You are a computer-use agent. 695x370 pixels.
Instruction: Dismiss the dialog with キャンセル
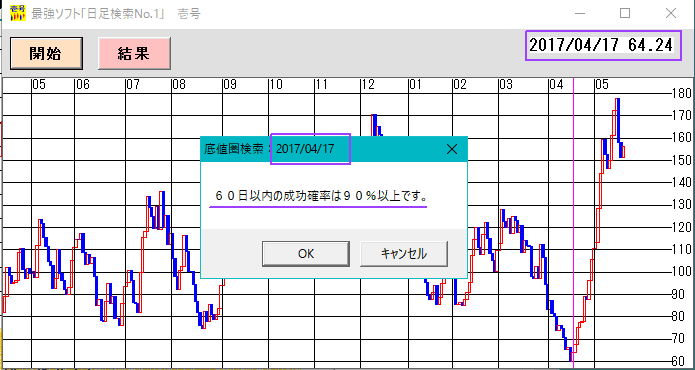pos(404,254)
